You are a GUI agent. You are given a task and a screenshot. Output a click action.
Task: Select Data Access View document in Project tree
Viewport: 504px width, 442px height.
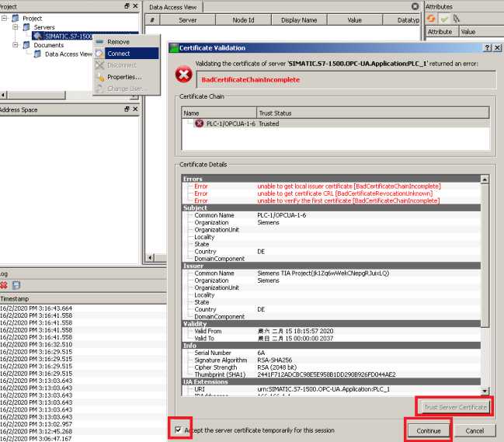(68, 54)
